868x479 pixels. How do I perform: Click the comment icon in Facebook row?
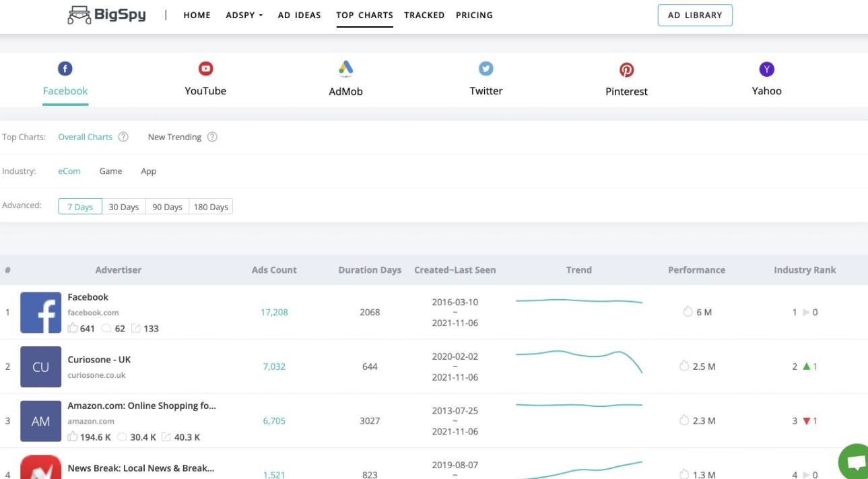[x=106, y=329]
